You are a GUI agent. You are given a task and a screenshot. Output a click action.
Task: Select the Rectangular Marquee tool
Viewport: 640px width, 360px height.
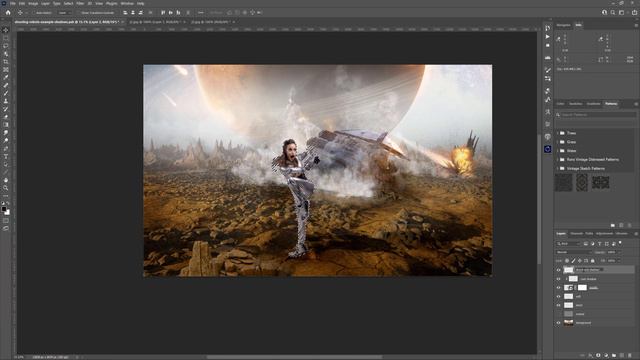(5, 38)
